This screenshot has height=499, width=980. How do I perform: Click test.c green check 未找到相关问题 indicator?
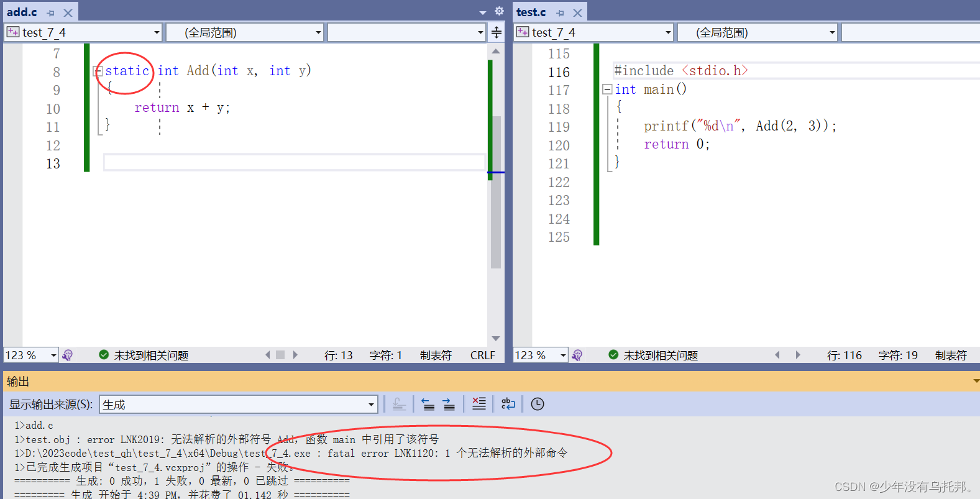pyautogui.click(x=653, y=355)
